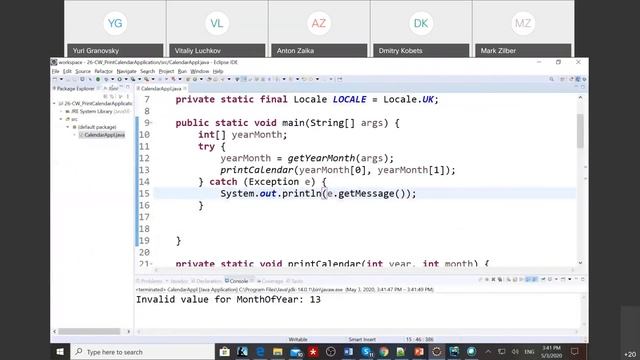This screenshot has width=640, height=360.
Task: Collapse the main method fold at line 9
Action: tap(151, 123)
